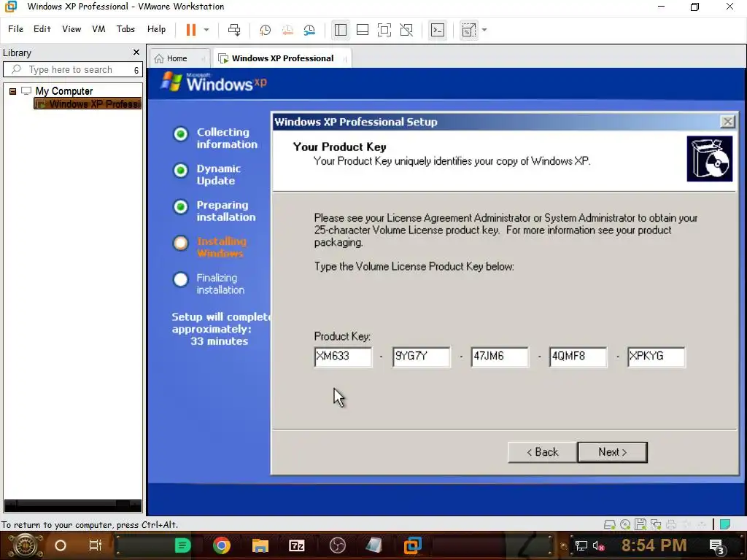The height and width of the screenshot is (560, 747).
Task: Open the green notes app on taskbar
Action: pos(182,545)
